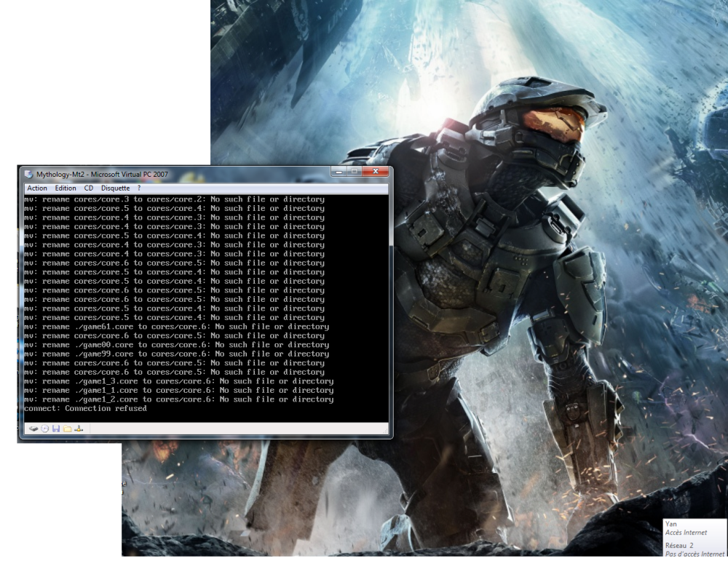The width and height of the screenshot is (728, 582).
Task: Click the ./game61.core rename error line
Action: (176, 327)
